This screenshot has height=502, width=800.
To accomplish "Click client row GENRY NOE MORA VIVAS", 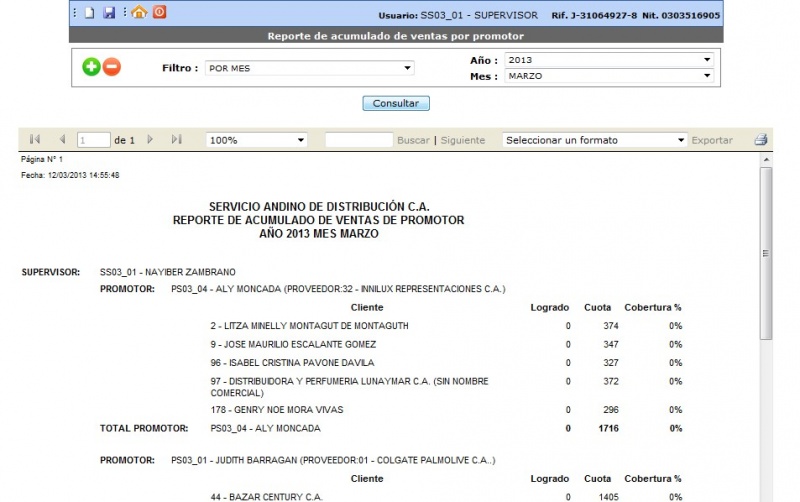I will 277,410.
